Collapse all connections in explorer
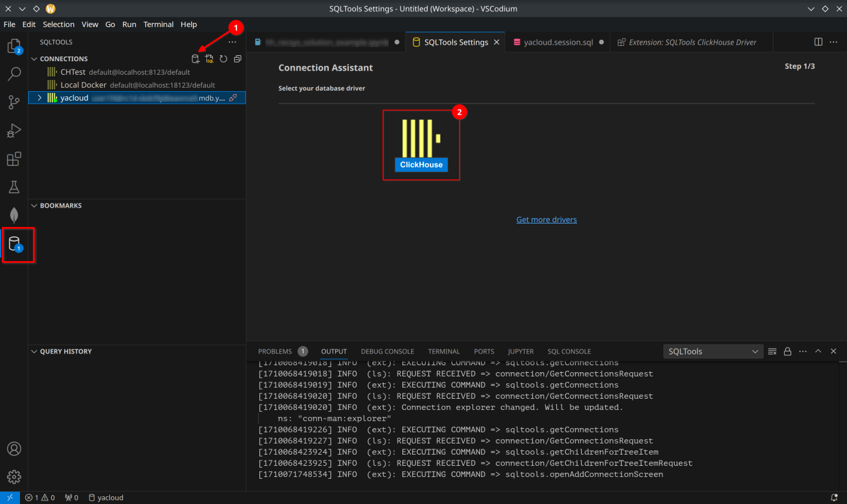Image resolution: width=847 pixels, height=504 pixels. [237, 59]
